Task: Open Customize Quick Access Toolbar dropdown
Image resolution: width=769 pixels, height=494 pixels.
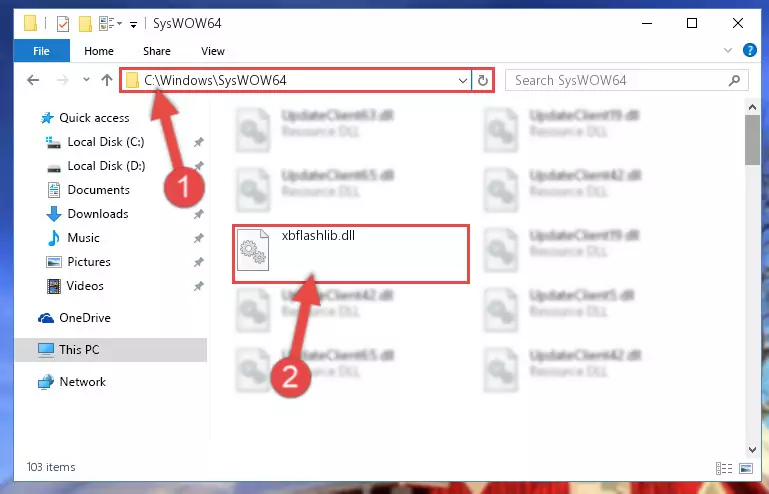Action: tap(133, 25)
